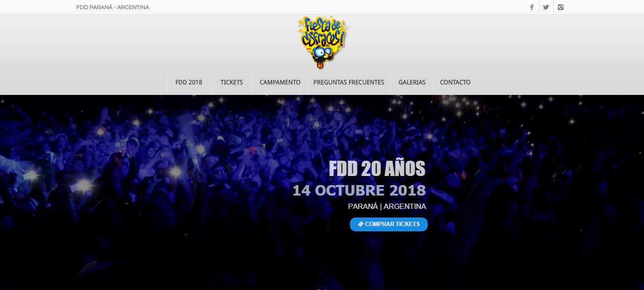This screenshot has height=290, width=644.
Task: Click the ticket icon inside Comprar Tickets
Action: coord(361,224)
